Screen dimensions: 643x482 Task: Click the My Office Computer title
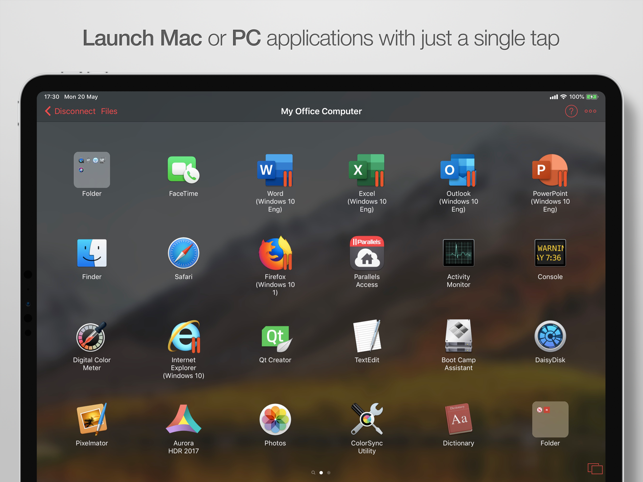click(x=321, y=111)
